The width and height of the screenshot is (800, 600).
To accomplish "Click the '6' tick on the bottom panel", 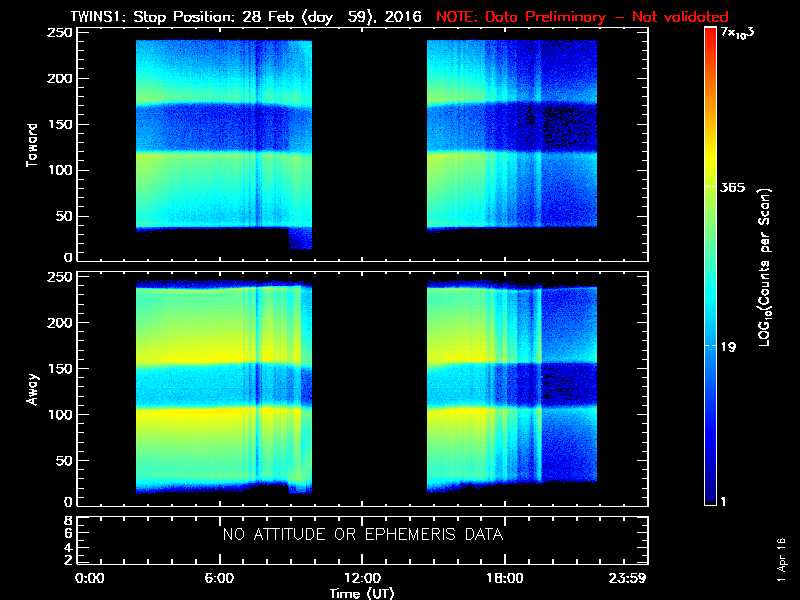I will pyautogui.click(x=68, y=534).
